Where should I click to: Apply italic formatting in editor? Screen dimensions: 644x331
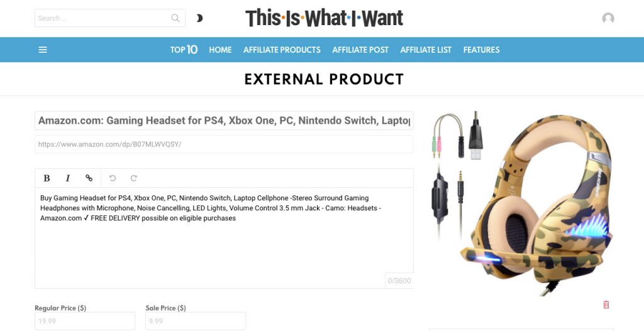(x=68, y=178)
